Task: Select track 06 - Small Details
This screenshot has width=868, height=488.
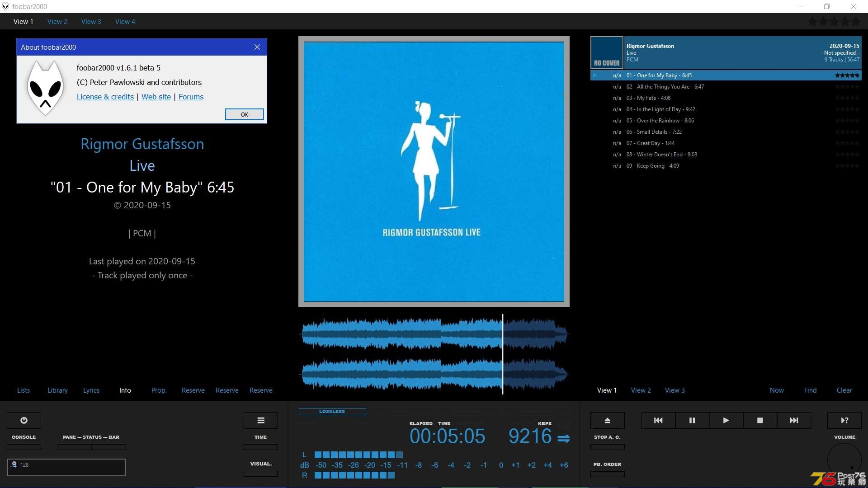Action: pos(726,132)
